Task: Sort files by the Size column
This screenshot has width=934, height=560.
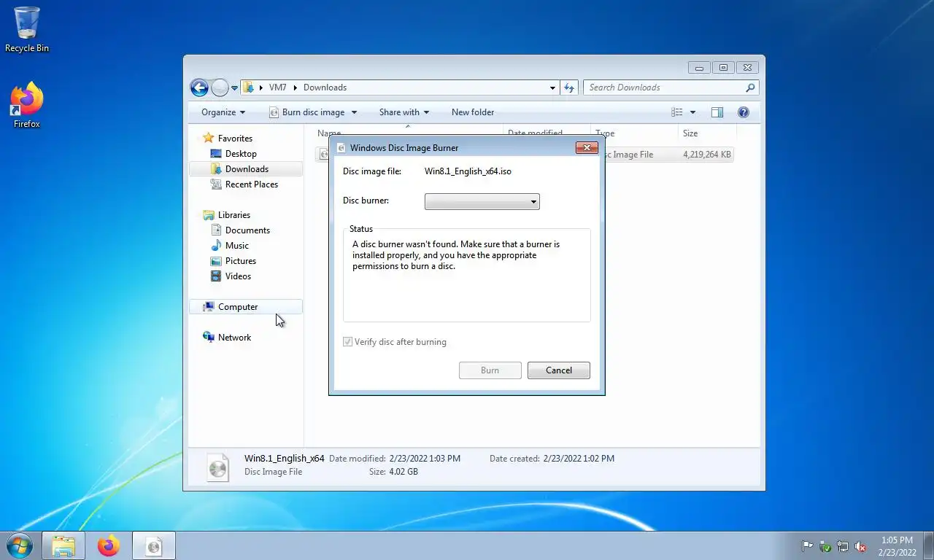Action: point(707,133)
